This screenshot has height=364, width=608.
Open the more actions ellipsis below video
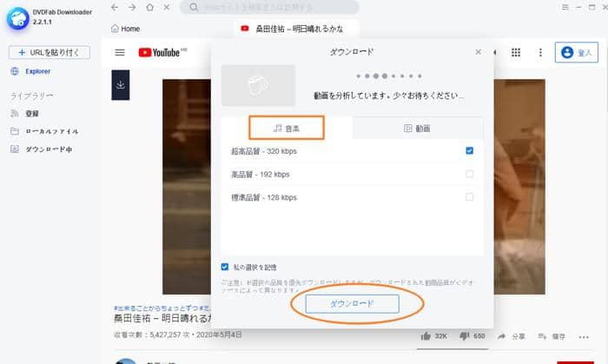tap(584, 337)
